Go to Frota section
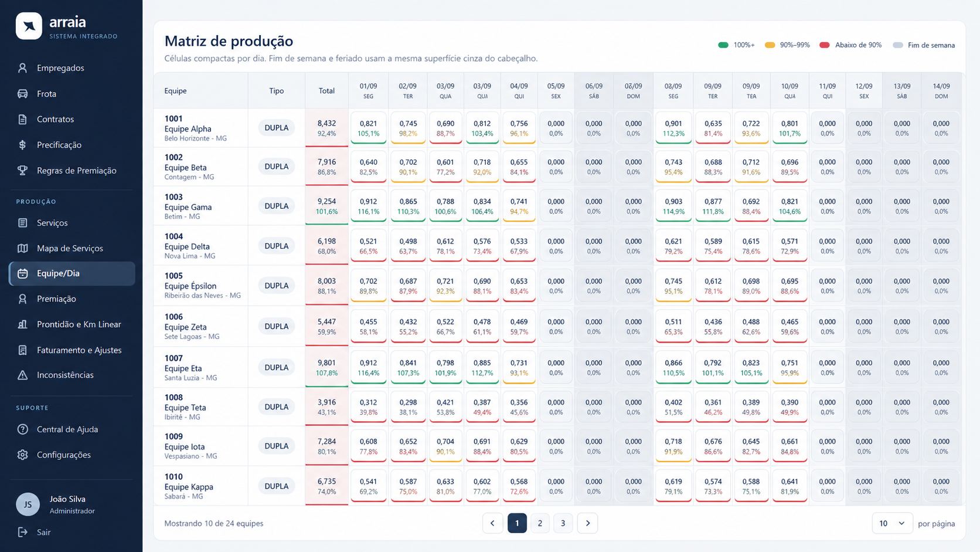The height and width of the screenshot is (552, 980). (x=72, y=94)
